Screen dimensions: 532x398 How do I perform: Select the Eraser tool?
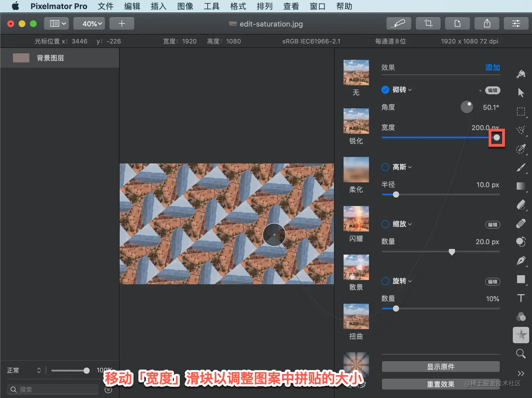[521, 205]
